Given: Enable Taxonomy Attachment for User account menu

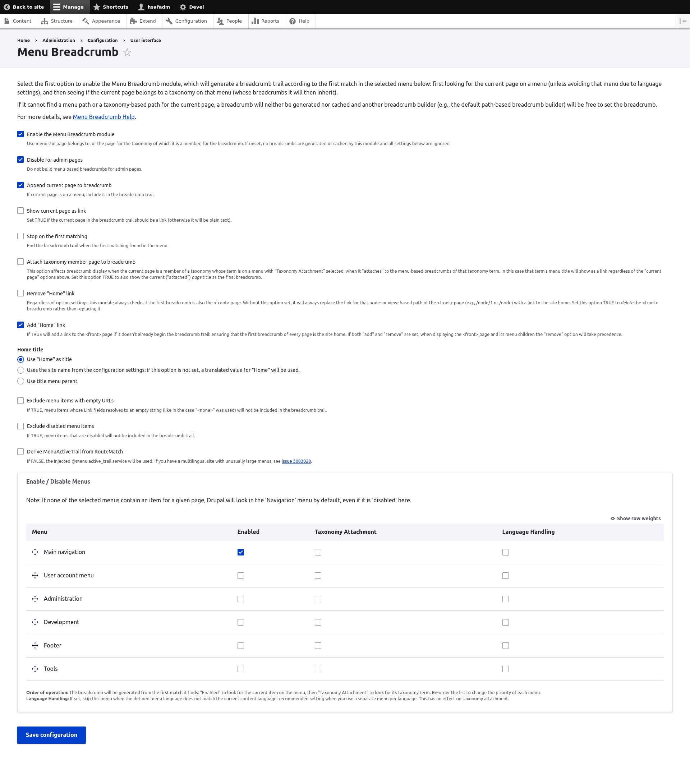Looking at the screenshot, I should [318, 575].
